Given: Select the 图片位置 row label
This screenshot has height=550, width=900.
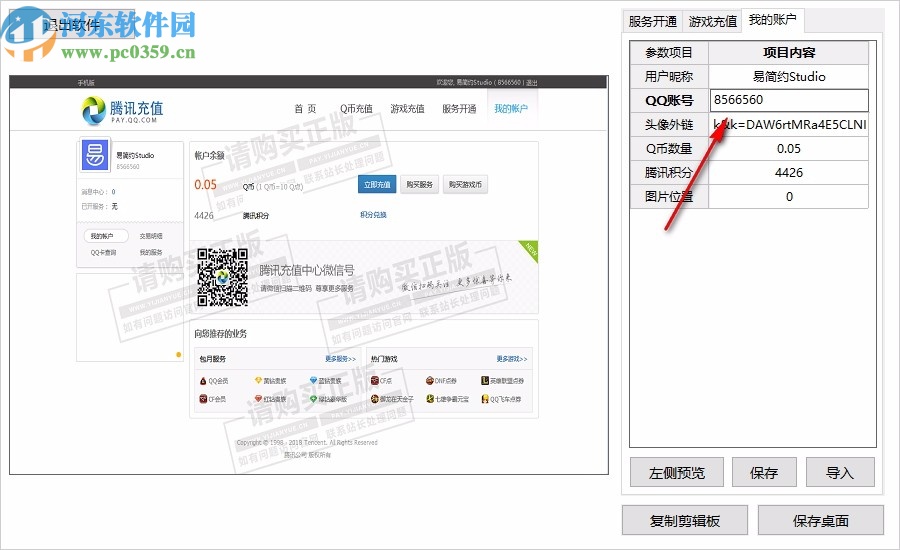Looking at the screenshot, I should click(669, 196).
